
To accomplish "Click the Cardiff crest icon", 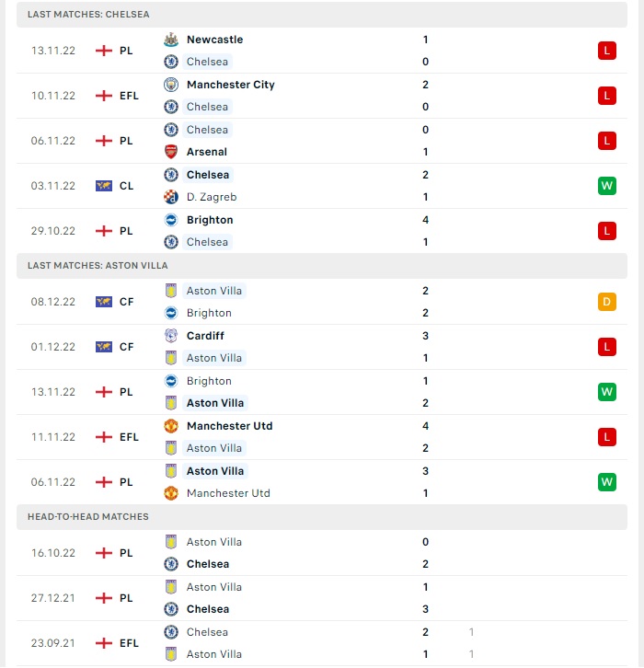I will click(x=171, y=336).
